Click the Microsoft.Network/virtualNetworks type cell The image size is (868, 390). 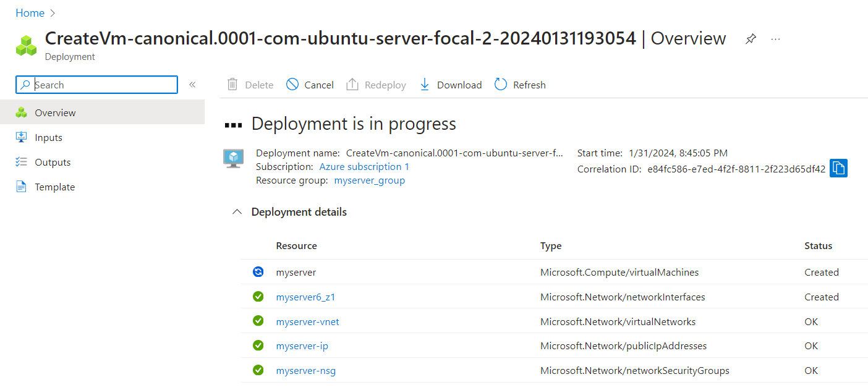pyautogui.click(x=618, y=321)
